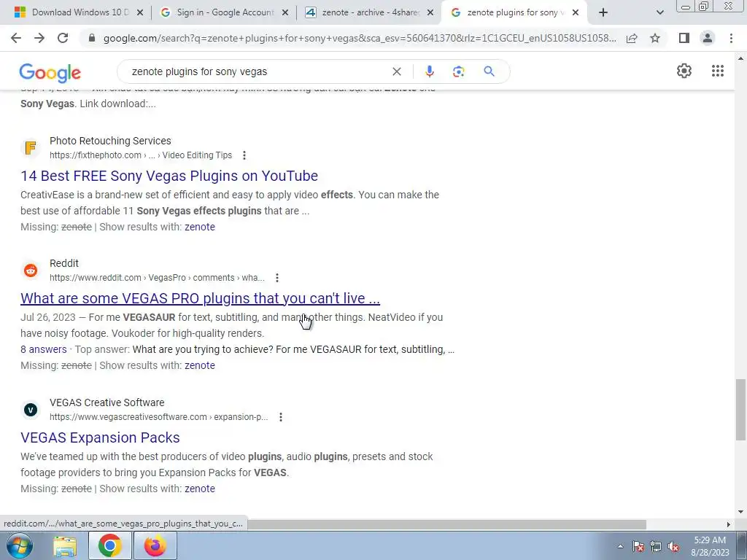Open taskbar clock and date
This screenshot has width=747, height=560.
pyautogui.click(x=710, y=546)
